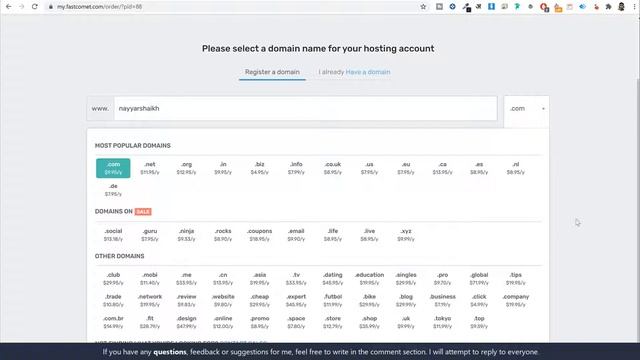Select the .me domain
This screenshot has width=640, height=360.
[x=187, y=279]
